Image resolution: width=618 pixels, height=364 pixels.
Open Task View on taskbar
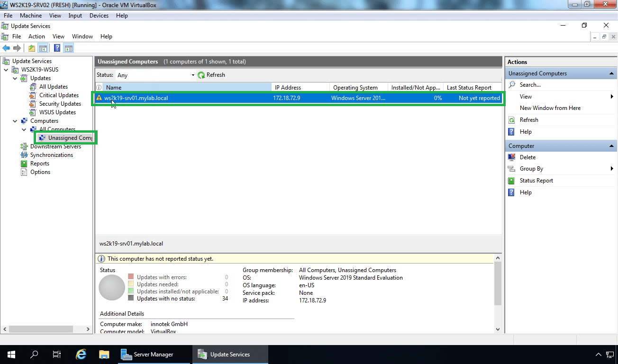click(57, 355)
